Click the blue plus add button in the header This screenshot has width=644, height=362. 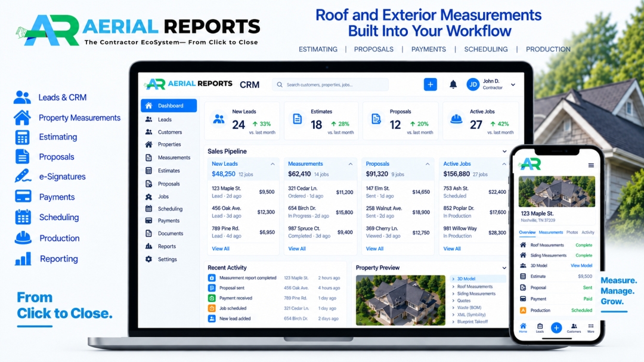[431, 84]
